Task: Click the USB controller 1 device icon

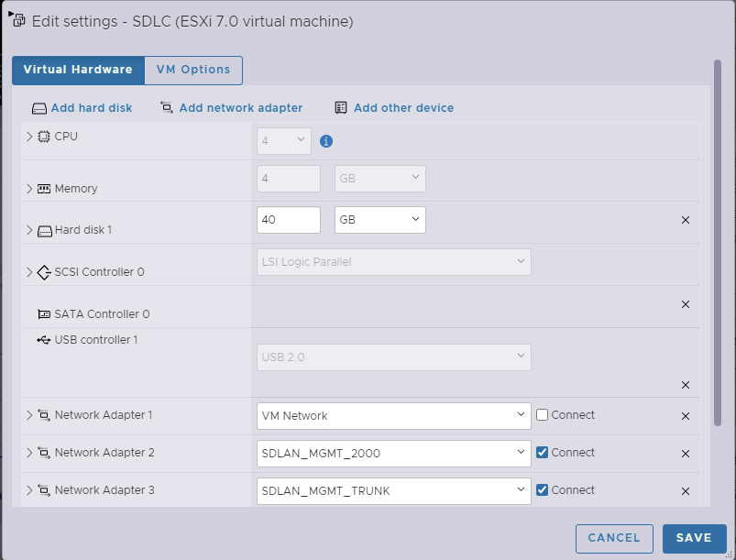Action: (43, 339)
